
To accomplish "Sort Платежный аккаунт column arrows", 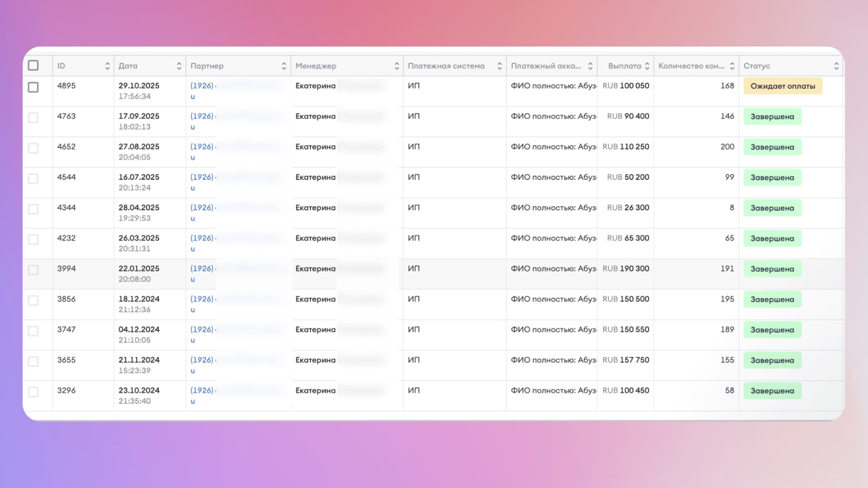I will 590,66.
